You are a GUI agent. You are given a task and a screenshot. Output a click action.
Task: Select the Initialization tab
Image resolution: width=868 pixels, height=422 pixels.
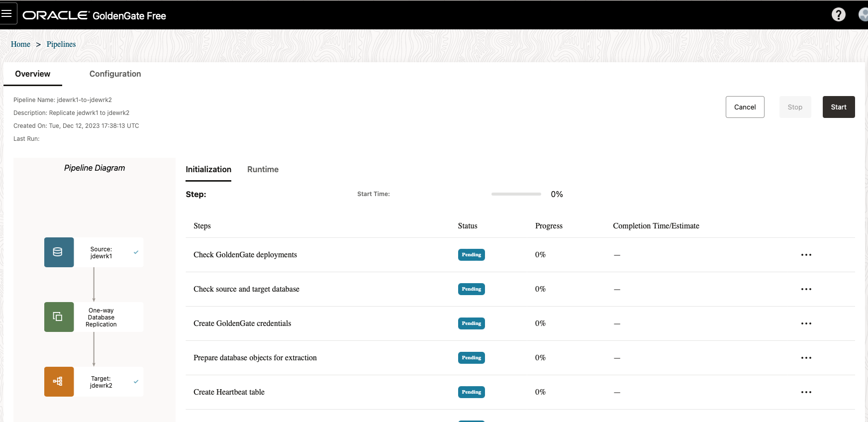click(x=208, y=170)
